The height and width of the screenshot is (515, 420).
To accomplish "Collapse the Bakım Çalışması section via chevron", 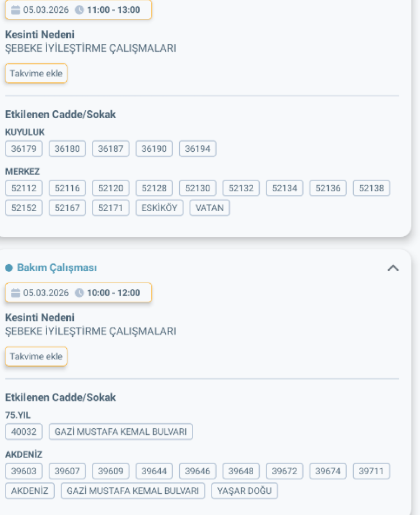I will 394,267.
